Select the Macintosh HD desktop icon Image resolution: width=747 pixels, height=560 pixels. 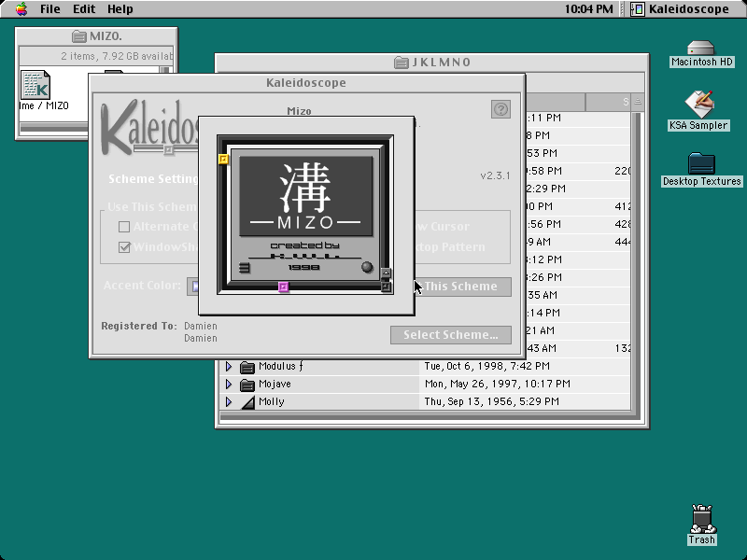coord(701,49)
